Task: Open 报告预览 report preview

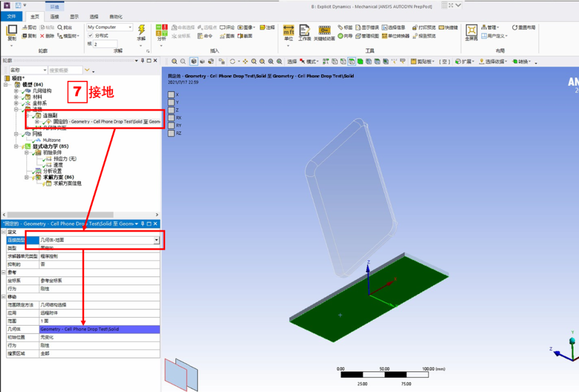Action: pyautogui.click(x=424, y=36)
